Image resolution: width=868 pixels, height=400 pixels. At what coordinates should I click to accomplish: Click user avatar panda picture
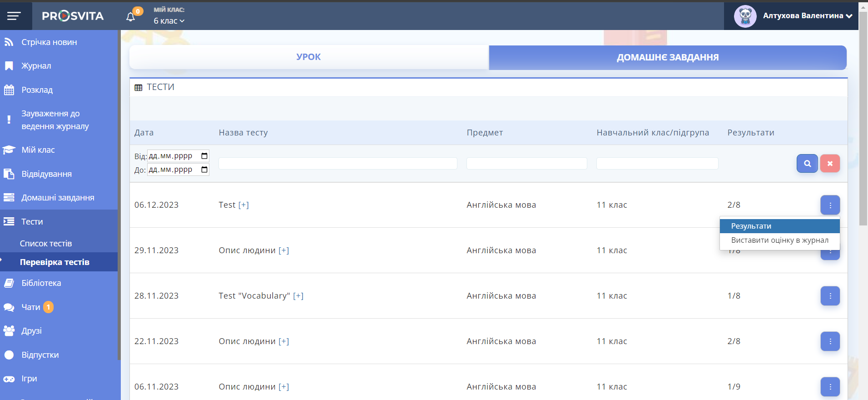click(745, 16)
